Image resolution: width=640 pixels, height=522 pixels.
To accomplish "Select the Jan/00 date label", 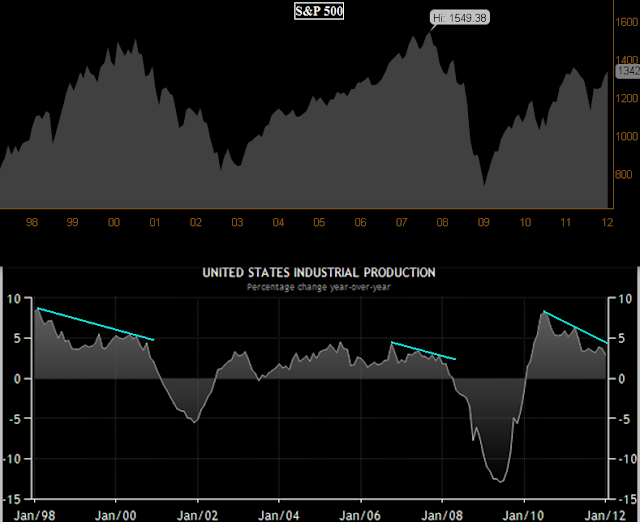I will coord(116,515).
